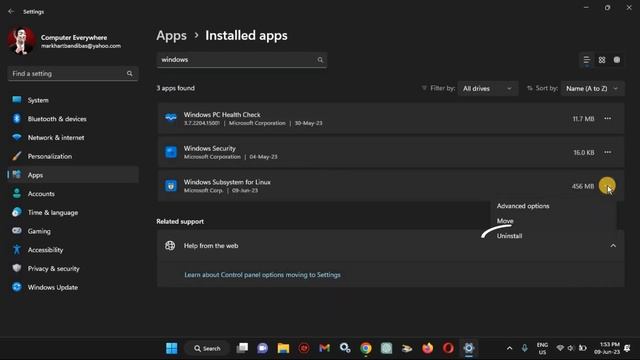Open more options for Windows Security
Viewport: 640px width, 360px height.
tap(607, 152)
